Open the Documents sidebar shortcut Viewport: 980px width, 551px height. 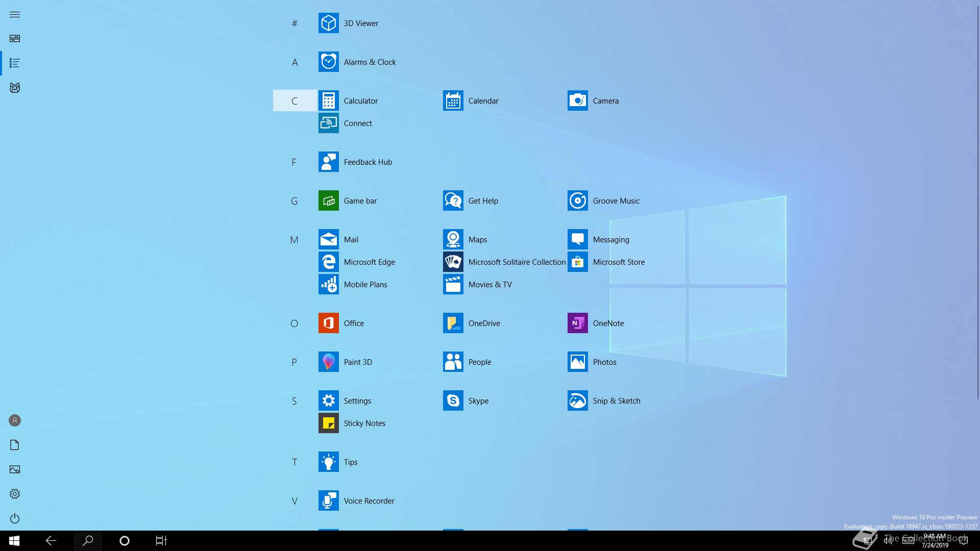(15, 445)
